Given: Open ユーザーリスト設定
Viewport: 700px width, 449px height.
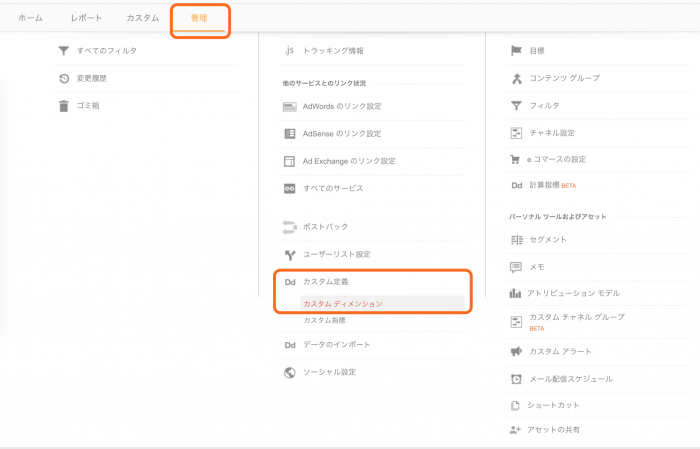Looking at the screenshot, I should tap(336, 254).
